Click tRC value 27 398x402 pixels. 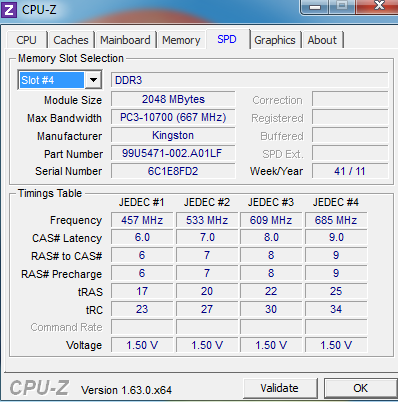[207, 309]
